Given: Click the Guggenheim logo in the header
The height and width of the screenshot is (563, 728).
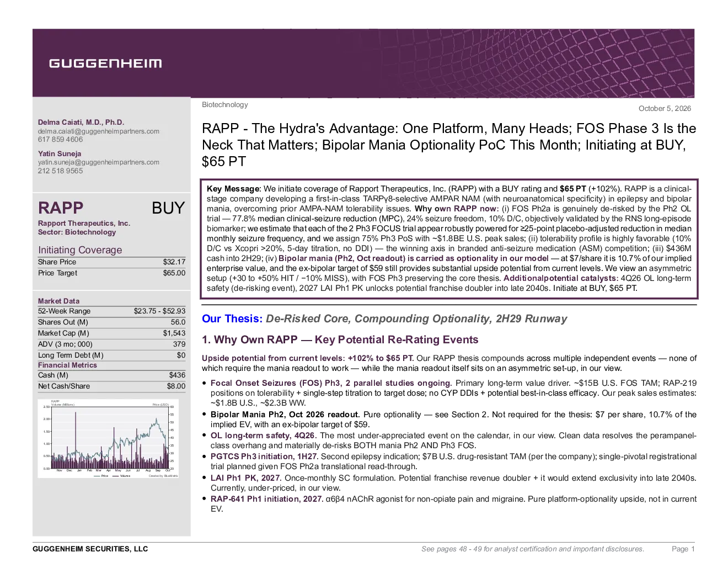Looking at the screenshot, I should click(105, 63).
